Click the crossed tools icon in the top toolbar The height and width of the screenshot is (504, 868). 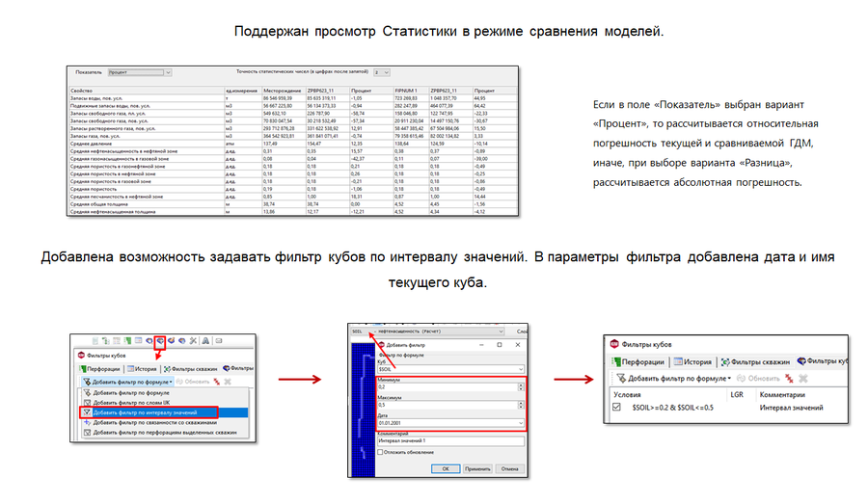193,341
